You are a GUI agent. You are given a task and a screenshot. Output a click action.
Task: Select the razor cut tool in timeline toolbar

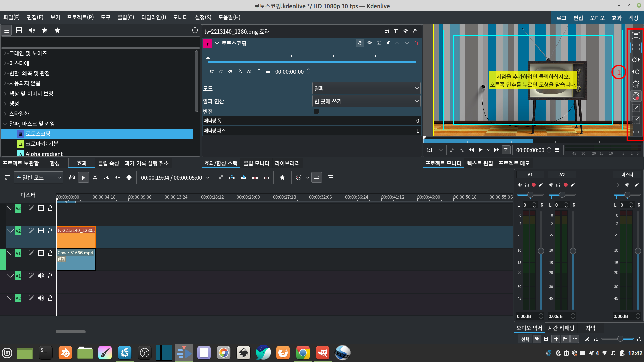95,177
